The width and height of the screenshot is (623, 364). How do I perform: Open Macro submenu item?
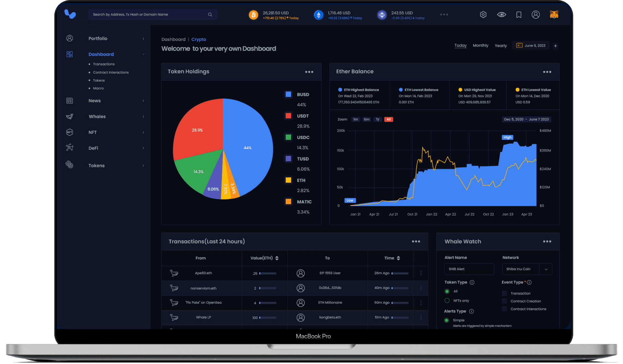click(x=98, y=88)
